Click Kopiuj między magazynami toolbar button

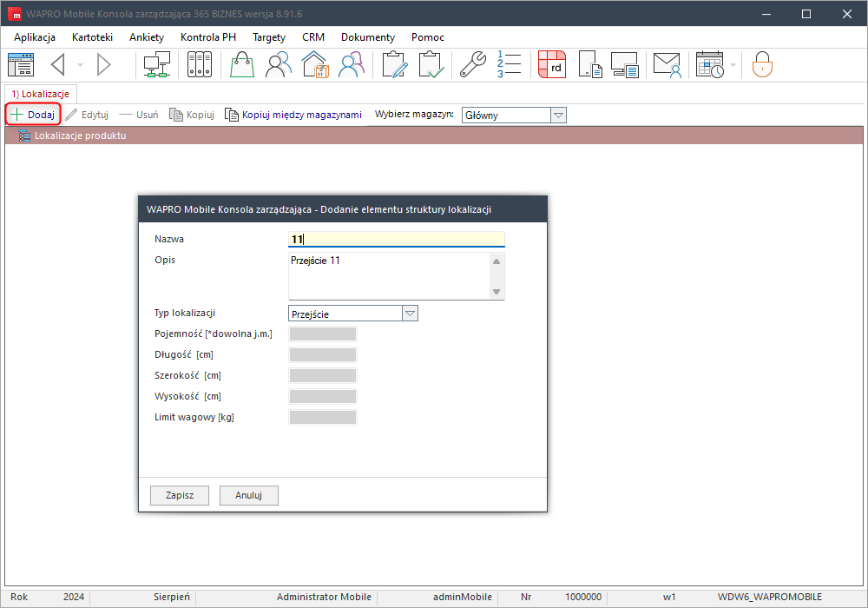pos(293,115)
